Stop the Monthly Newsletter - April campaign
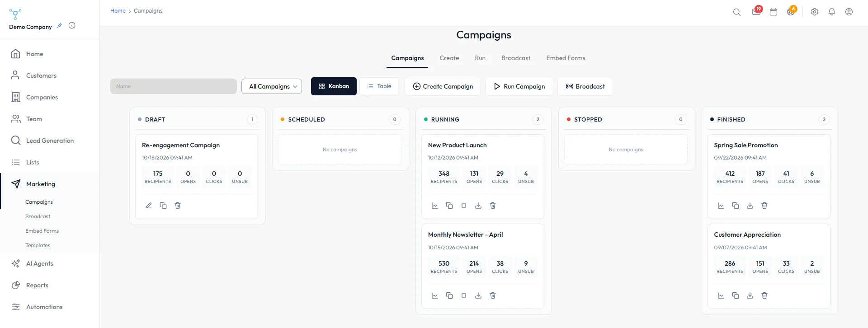Viewport: 868px width, 328px height. pyautogui.click(x=464, y=295)
